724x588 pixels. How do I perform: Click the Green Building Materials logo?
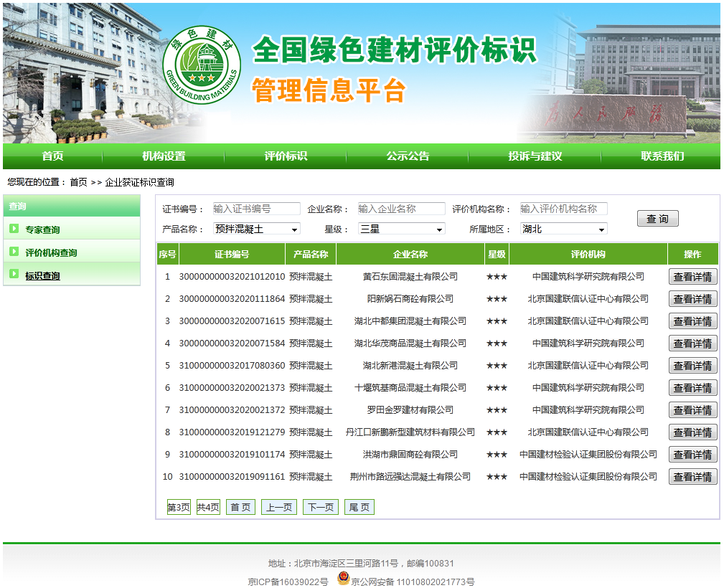(202, 65)
